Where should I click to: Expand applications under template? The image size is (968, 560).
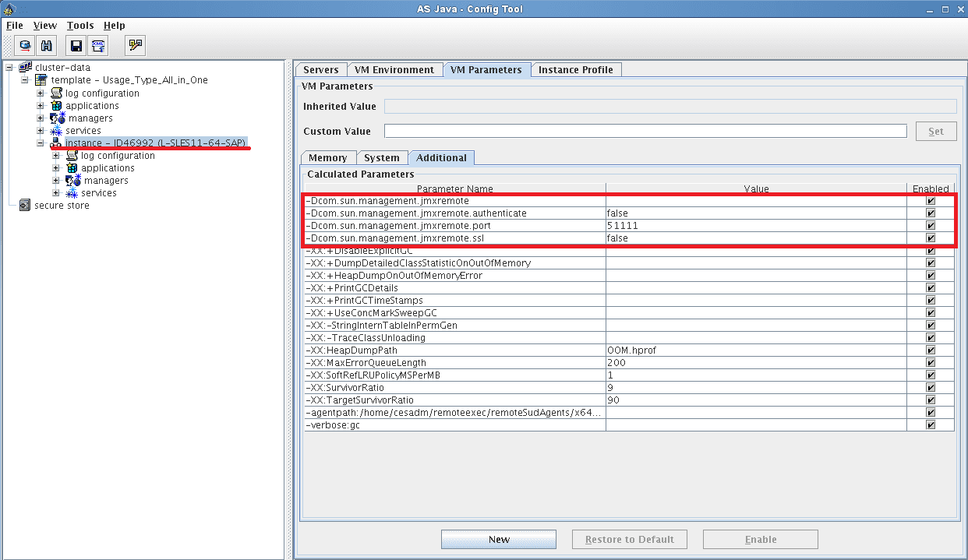(41, 105)
